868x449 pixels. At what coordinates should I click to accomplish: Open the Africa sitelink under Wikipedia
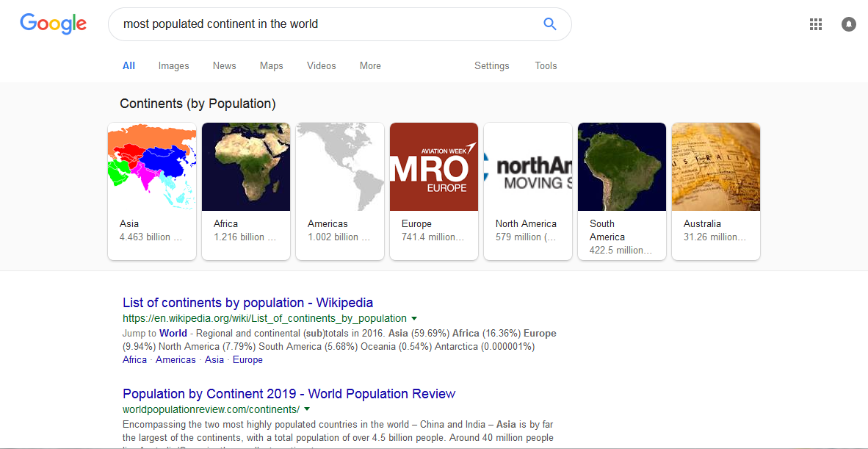134,360
